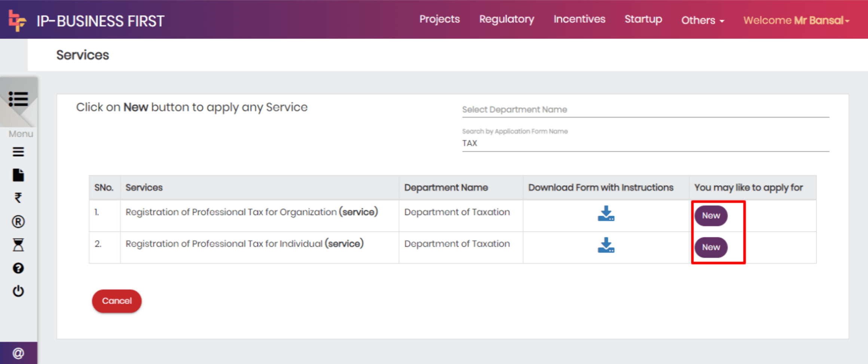Select the rupee symbol icon in sidebar
The height and width of the screenshot is (364, 868).
pos(18,198)
